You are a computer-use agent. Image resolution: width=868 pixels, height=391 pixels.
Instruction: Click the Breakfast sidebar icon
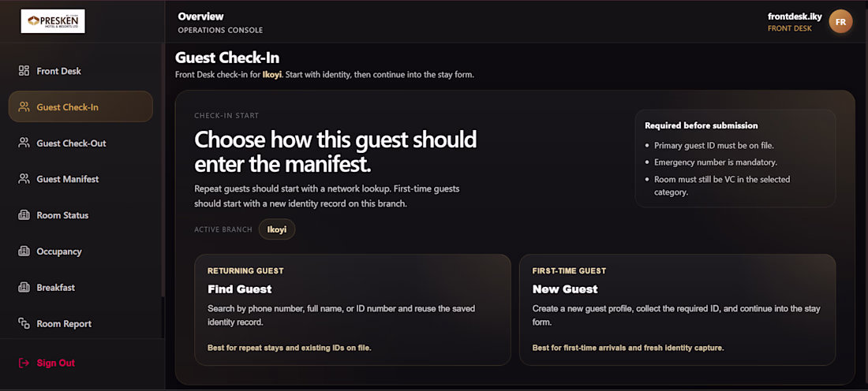point(24,288)
